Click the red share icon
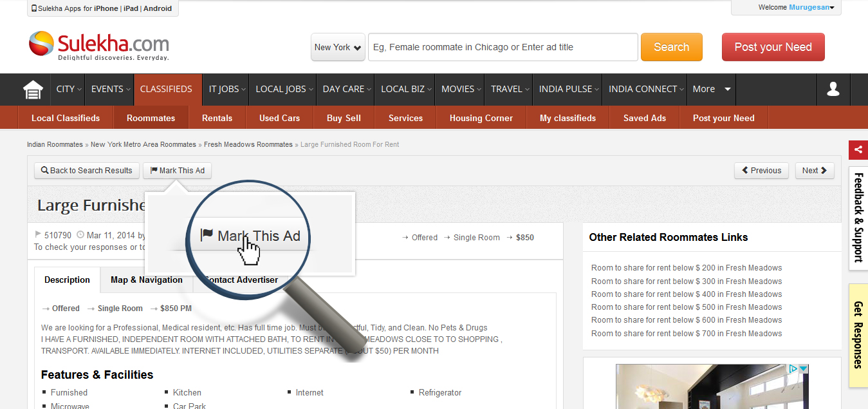868x409 pixels. [858, 150]
